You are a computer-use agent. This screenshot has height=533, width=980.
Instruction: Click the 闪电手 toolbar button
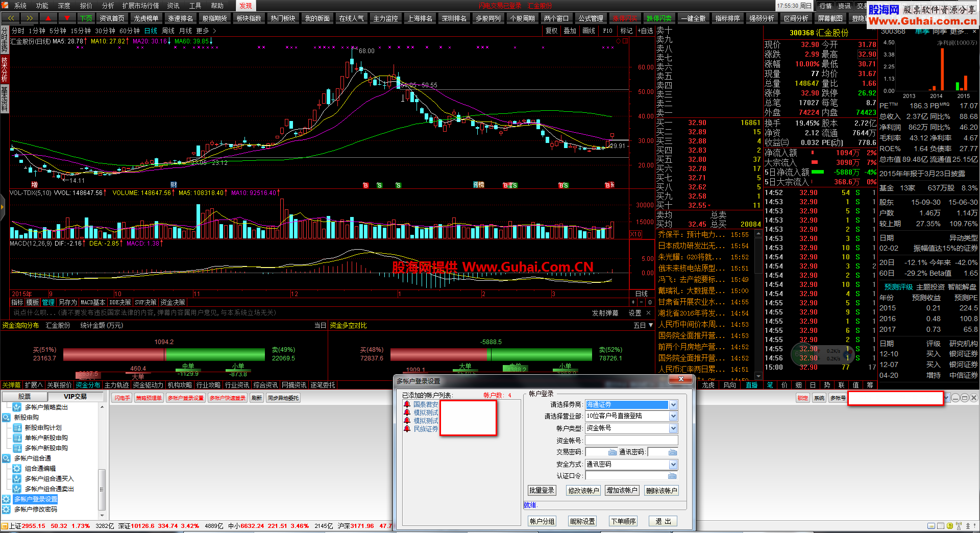tap(122, 398)
